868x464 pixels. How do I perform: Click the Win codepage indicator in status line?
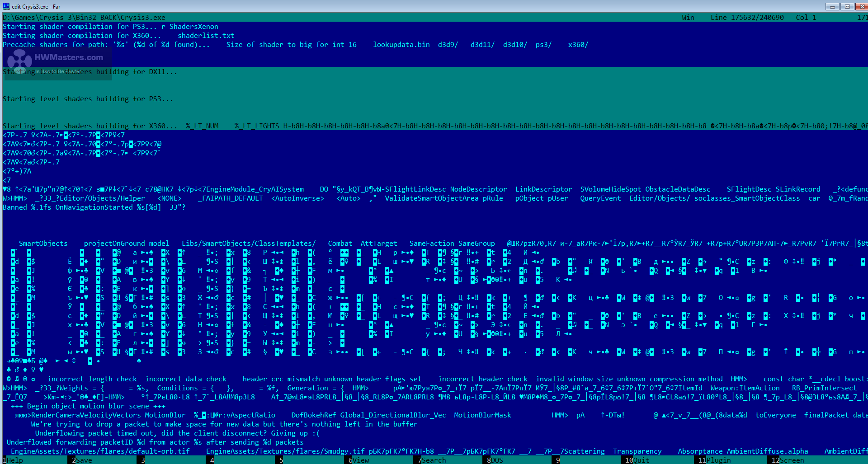coord(688,18)
